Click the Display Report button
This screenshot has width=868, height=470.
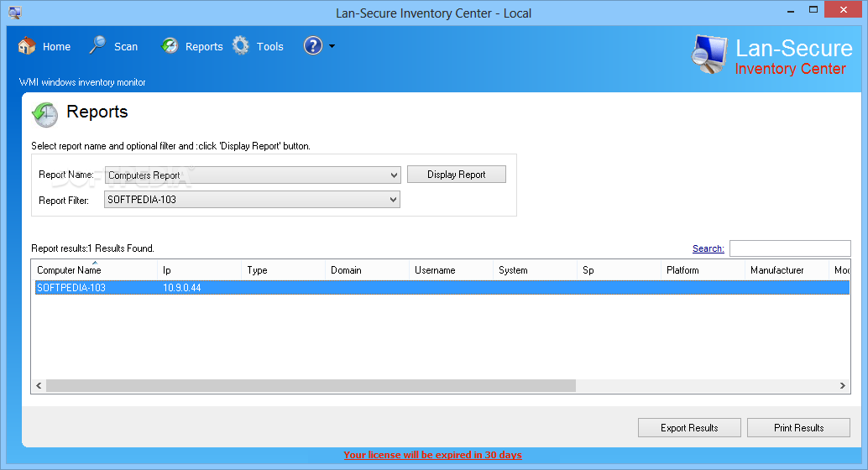457,175
